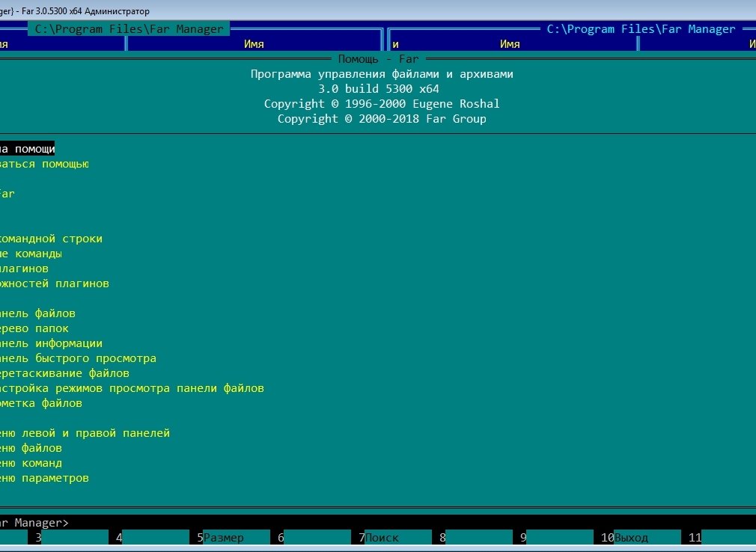Open the "еню файлов" help topic
Screen dimensions: 756x552
[x=31, y=447]
